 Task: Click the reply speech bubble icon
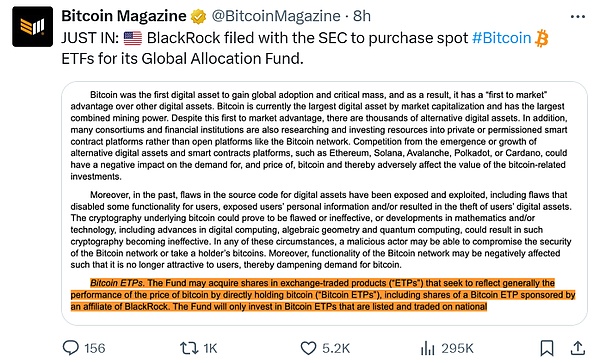click(71, 348)
